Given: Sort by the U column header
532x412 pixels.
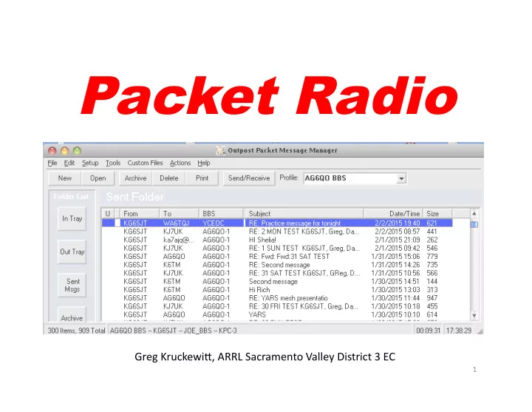Looking at the screenshot, I should (x=108, y=214).
